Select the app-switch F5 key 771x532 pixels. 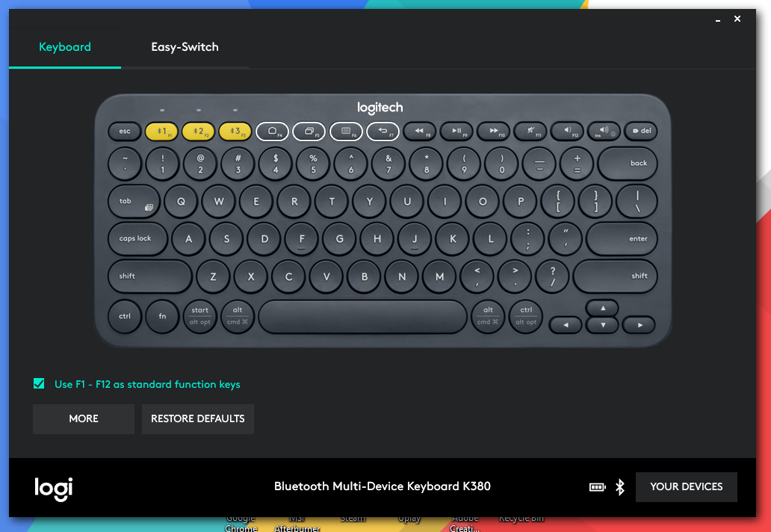309,131
